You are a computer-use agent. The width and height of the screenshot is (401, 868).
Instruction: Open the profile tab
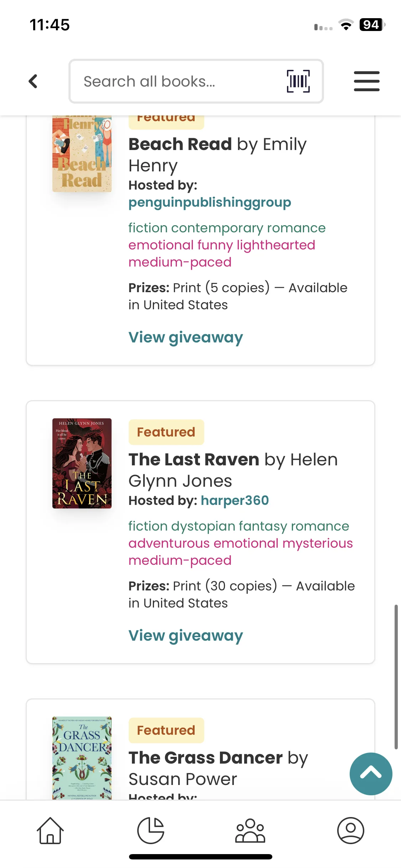pyautogui.click(x=350, y=830)
